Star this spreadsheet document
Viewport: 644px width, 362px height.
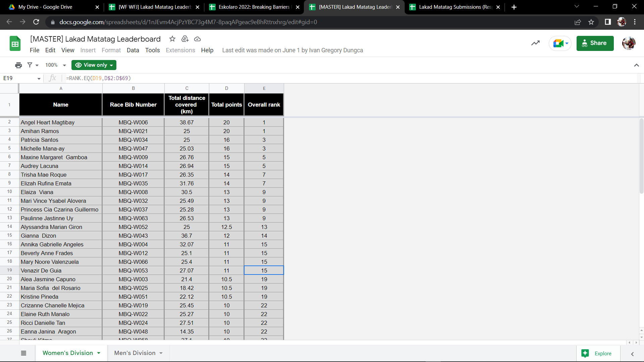[172, 39]
